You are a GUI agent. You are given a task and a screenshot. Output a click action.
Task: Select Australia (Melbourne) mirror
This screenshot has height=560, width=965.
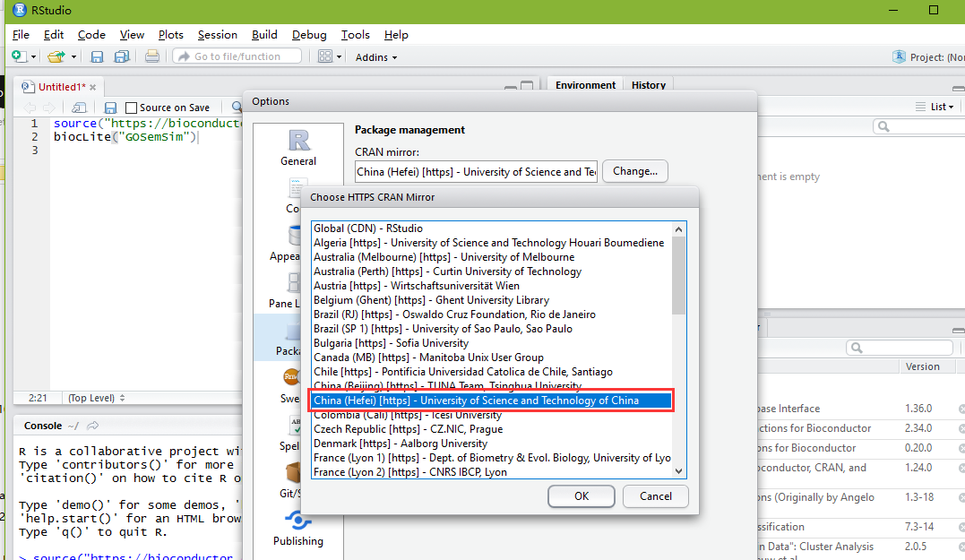click(491, 256)
